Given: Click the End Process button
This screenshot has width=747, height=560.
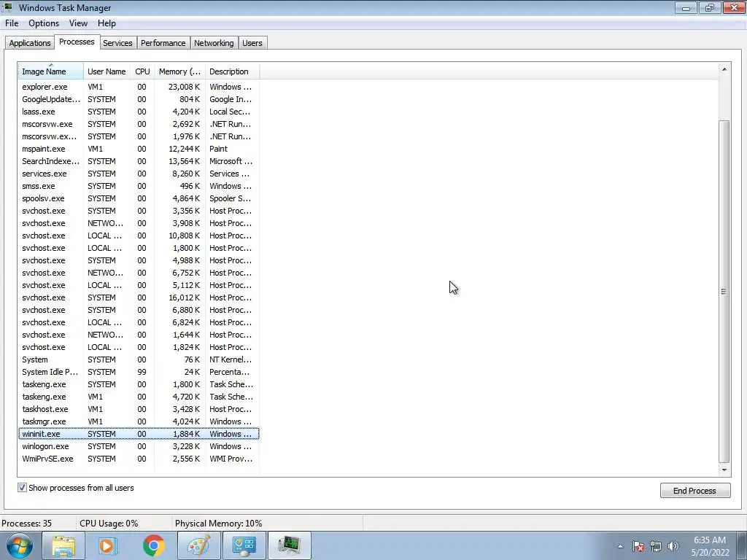Looking at the screenshot, I should (x=694, y=491).
